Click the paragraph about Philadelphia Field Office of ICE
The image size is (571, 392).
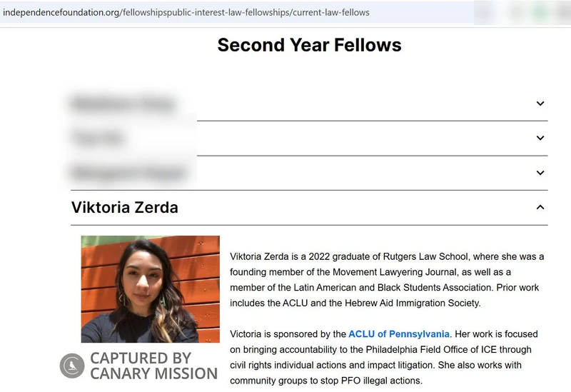click(384, 358)
